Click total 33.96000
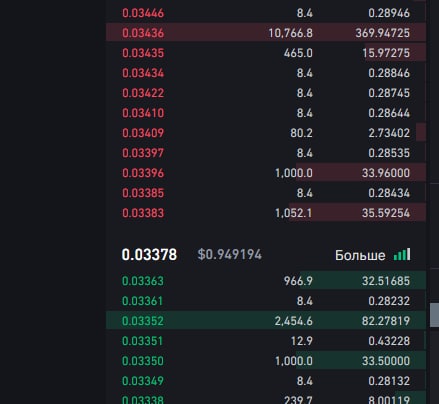 (x=386, y=173)
